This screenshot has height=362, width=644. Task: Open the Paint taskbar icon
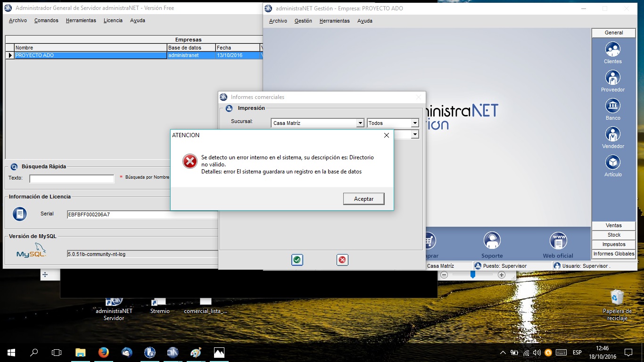196,352
